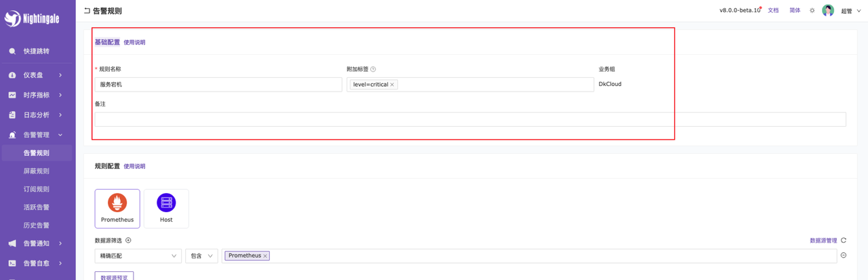Go to 活跃告警 in sidebar
Viewport: 868px width, 280px height.
point(37,207)
